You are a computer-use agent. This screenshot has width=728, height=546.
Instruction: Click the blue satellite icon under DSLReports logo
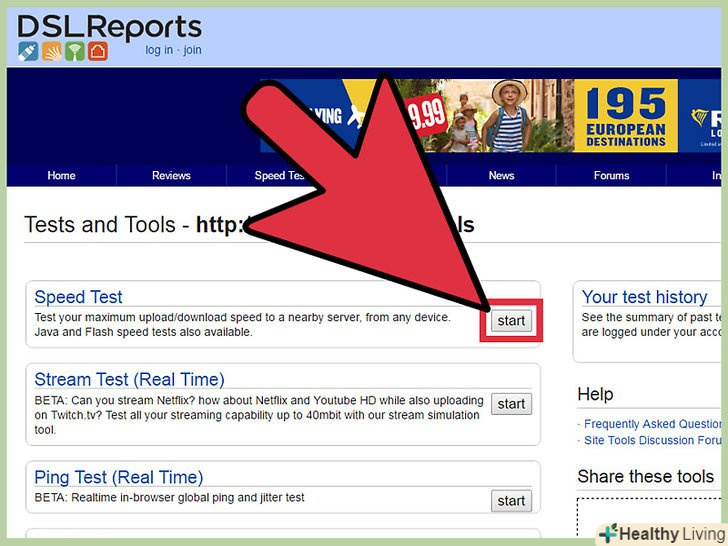point(28,52)
